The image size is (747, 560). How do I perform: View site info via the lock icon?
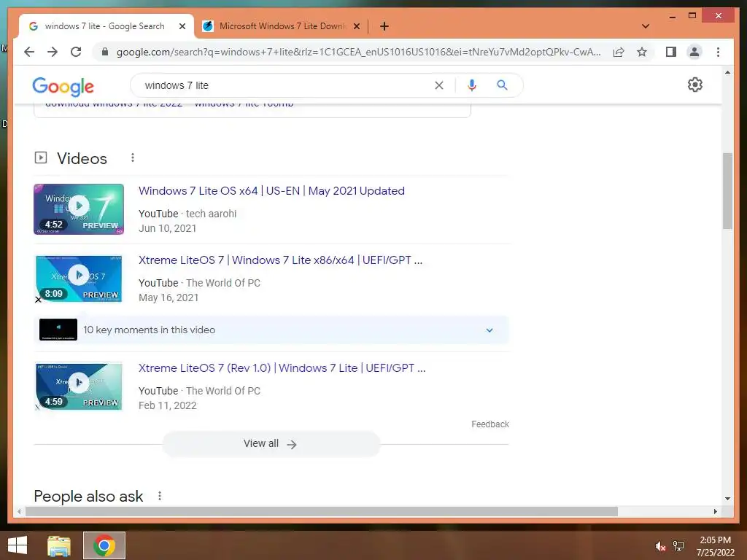click(x=105, y=52)
